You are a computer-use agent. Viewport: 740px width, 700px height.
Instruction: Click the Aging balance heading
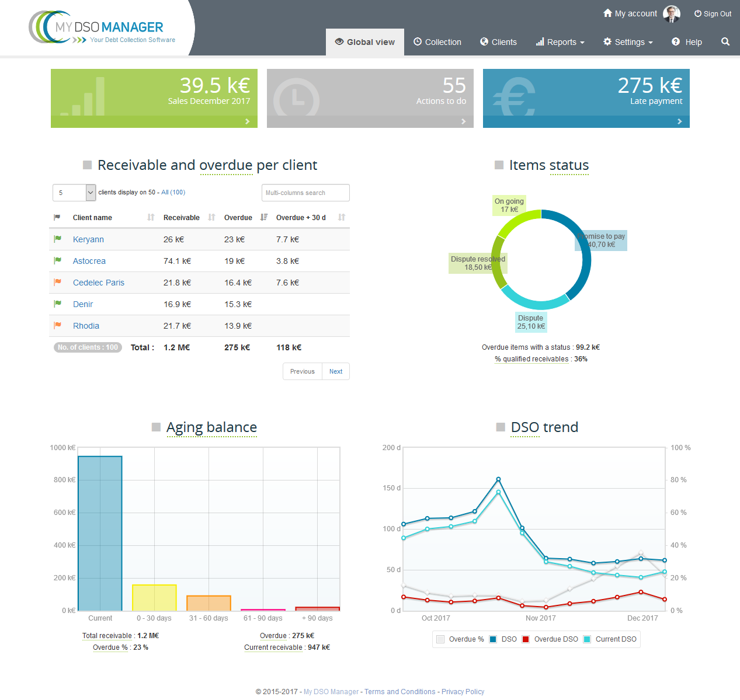211,427
